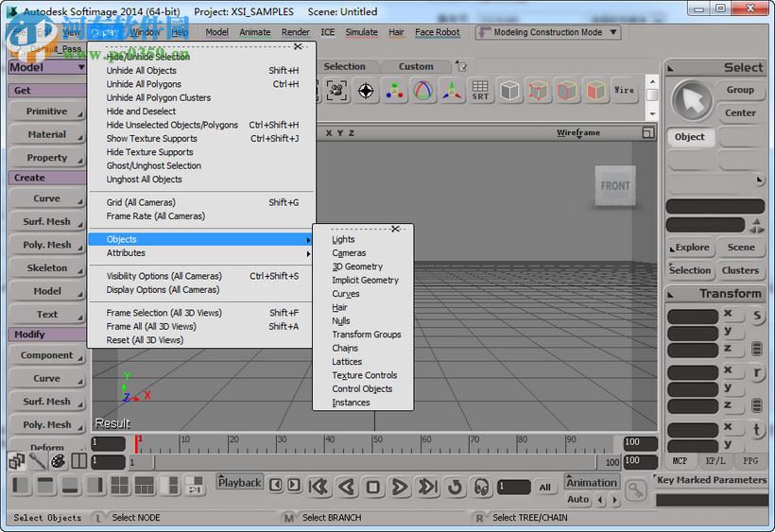This screenshot has width=775, height=532.
Task: Open the Wireframe display mode dropdown
Action: click(578, 132)
